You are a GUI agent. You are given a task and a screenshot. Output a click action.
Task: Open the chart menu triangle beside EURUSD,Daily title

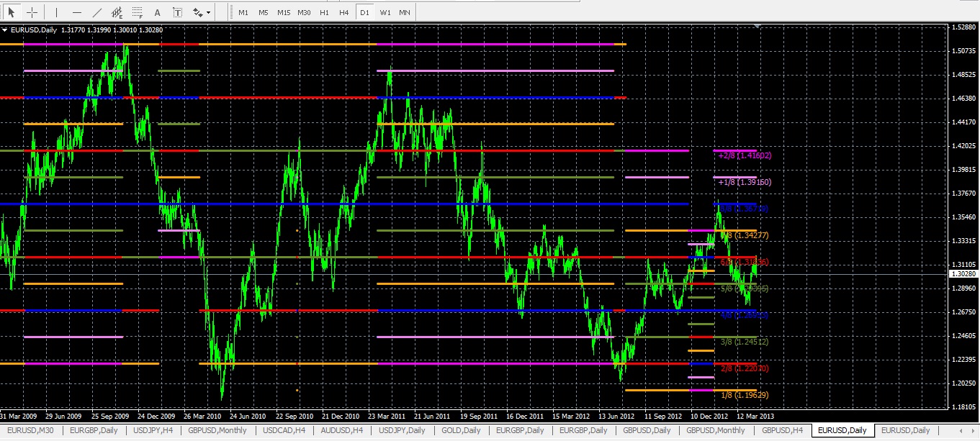[5, 29]
